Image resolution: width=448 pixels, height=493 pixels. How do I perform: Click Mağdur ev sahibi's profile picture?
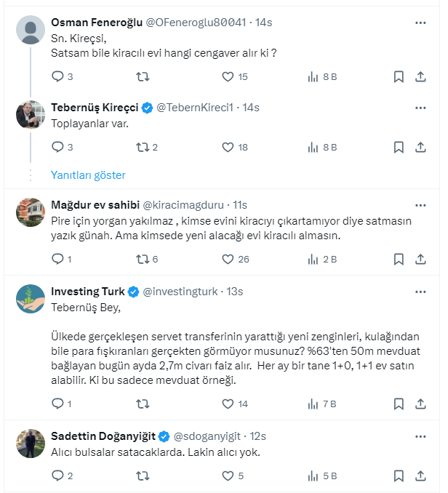pyautogui.click(x=31, y=212)
